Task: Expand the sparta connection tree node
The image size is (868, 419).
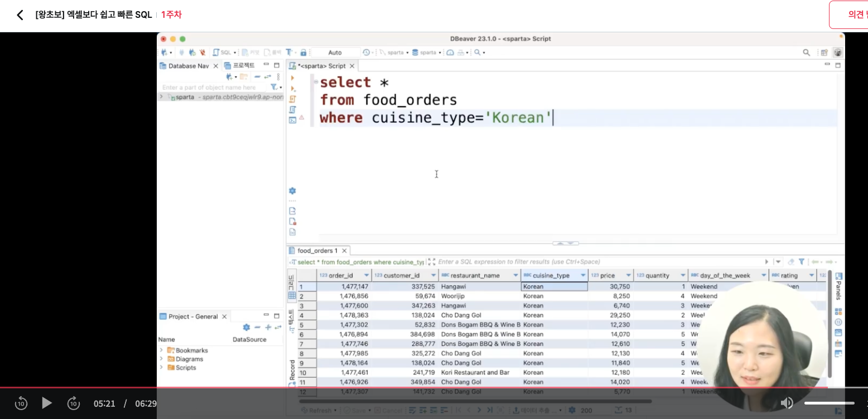Action: click(161, 97)
